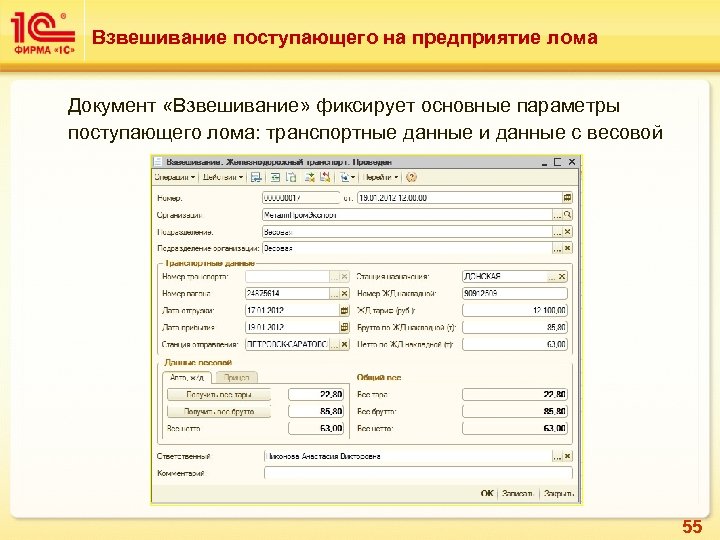Viewport: 720px width, 540px height.
Task: Open calendar for the document date field
Action: click(568, 198)
